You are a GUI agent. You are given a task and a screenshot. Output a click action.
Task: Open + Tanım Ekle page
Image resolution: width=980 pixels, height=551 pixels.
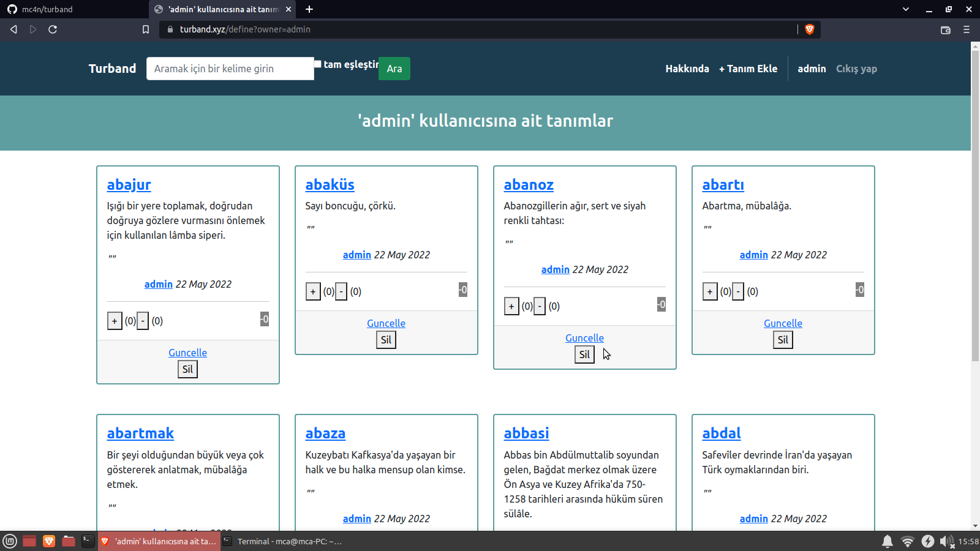point(748,69)
